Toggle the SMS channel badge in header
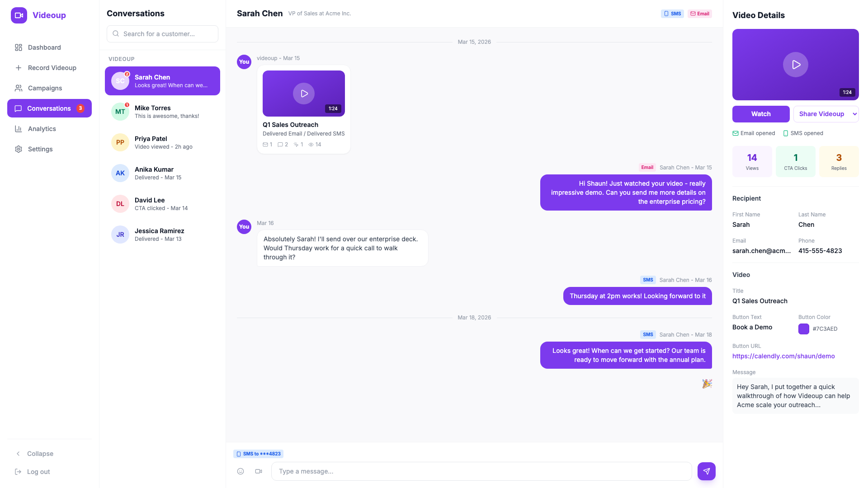868x488 pixels. pos(672,14)
